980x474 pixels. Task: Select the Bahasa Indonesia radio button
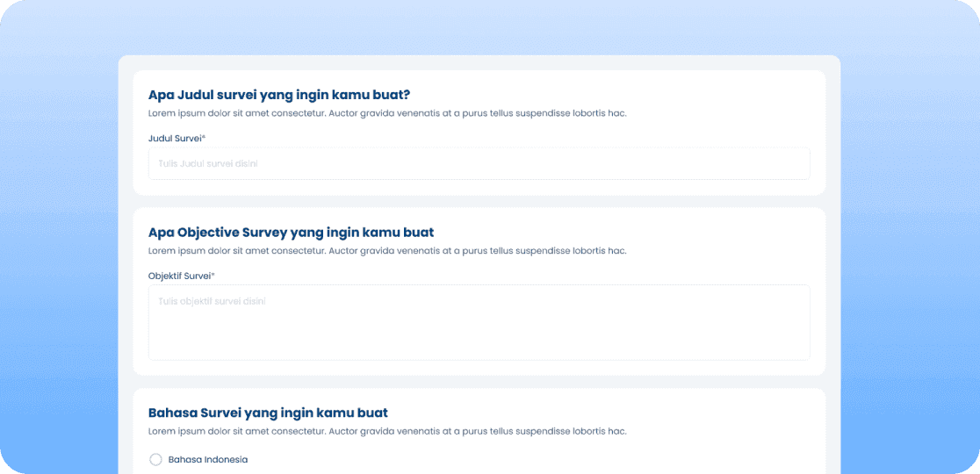(x=155, y=460)
